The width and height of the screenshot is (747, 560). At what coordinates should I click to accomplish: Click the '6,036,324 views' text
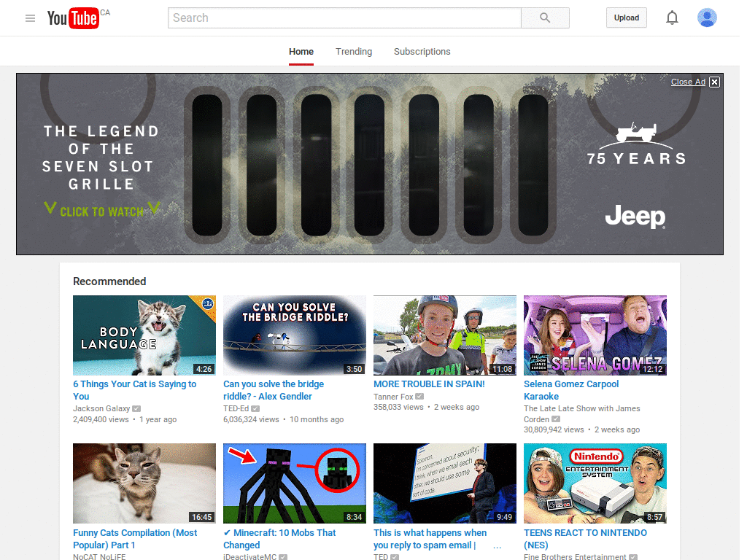click(251, 419)
